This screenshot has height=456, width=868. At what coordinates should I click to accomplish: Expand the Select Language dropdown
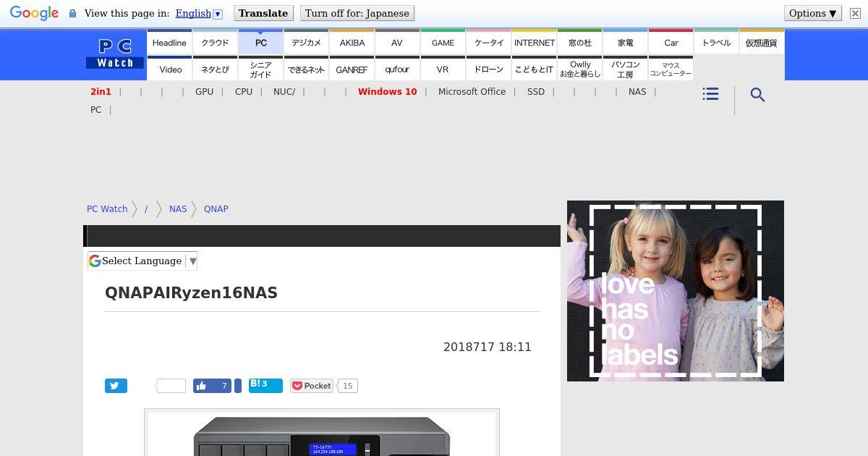coord(142,261)
